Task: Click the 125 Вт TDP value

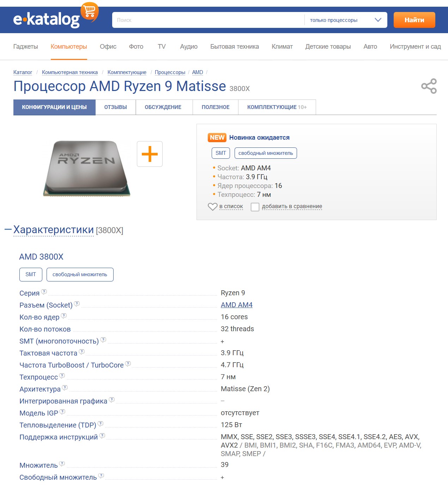Action: pyautogui.click(x=231, y=425)
